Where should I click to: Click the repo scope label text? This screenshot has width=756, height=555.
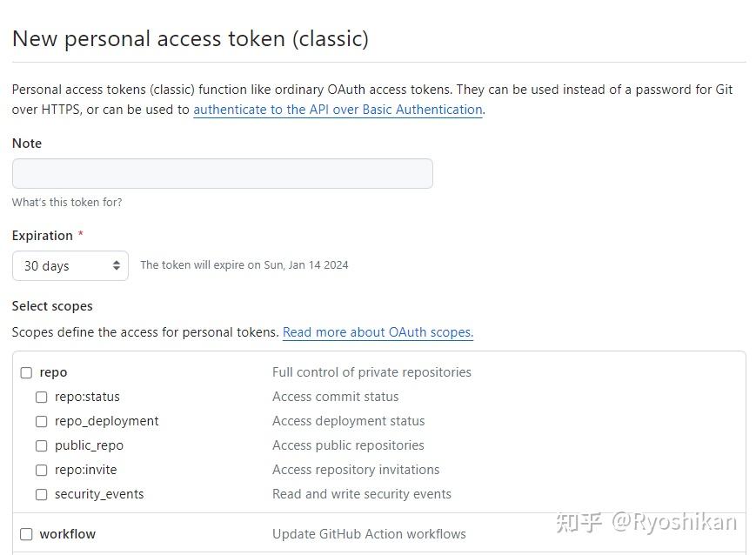(54, 372)
